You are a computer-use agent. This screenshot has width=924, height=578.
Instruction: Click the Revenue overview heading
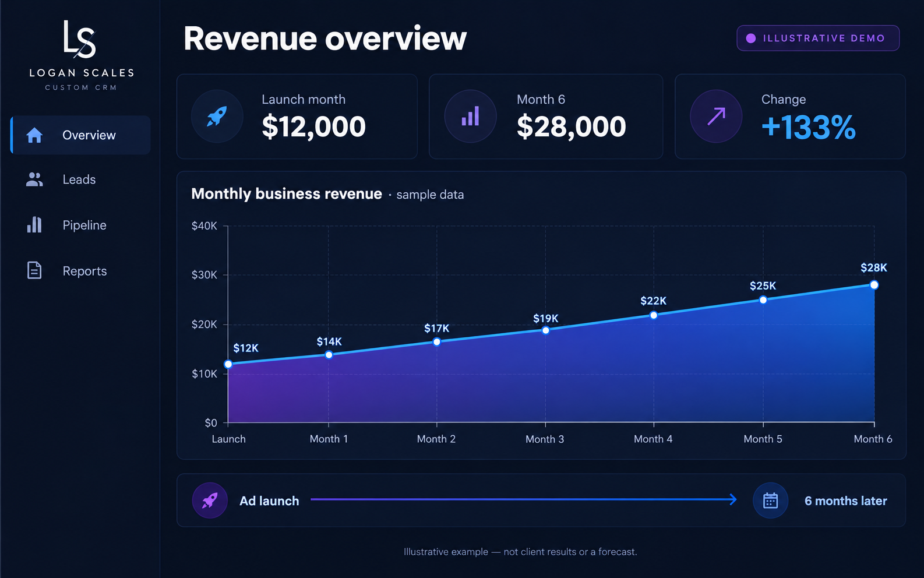point(325,39)
